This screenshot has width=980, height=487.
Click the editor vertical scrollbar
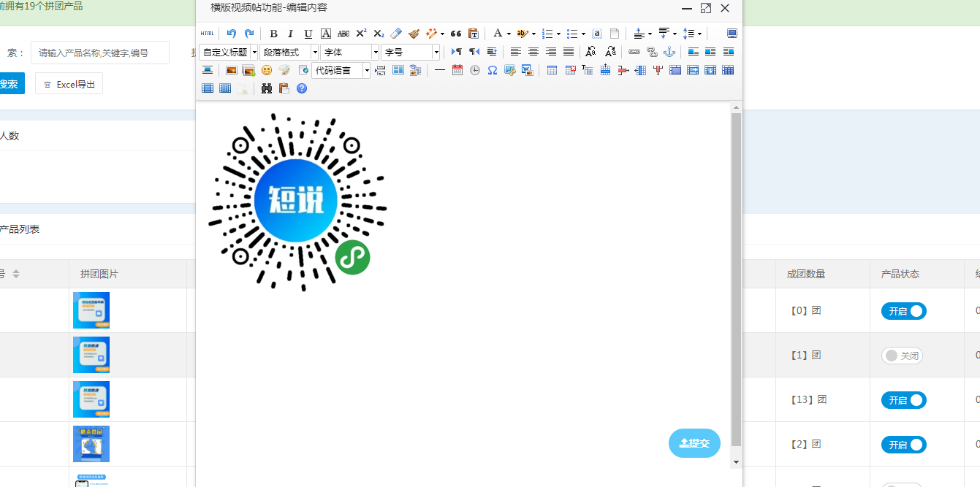tap(736, 281)
